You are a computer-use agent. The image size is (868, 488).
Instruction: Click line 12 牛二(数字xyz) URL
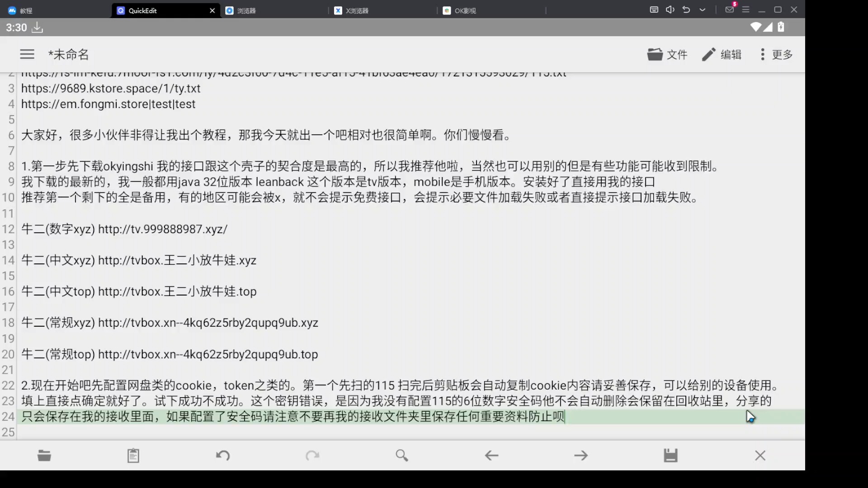(124, 229)
